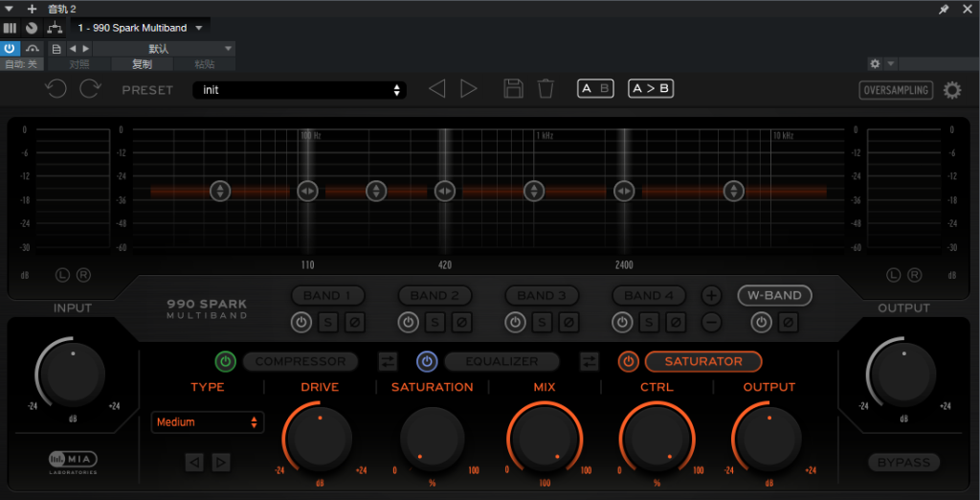Select the EQUALIZER module tab
Image resolution: width=980 pixels, height=500 pixels.
coord(501,361)
